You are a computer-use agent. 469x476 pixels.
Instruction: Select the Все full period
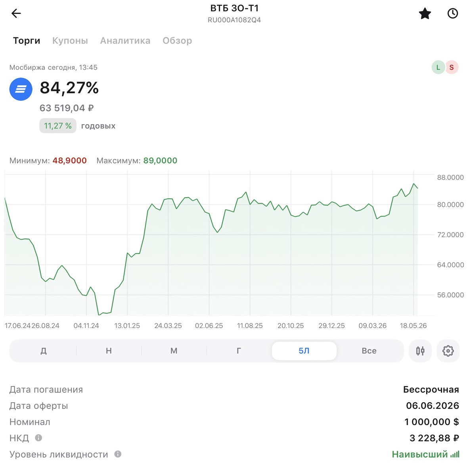click(x=369, y=351)
